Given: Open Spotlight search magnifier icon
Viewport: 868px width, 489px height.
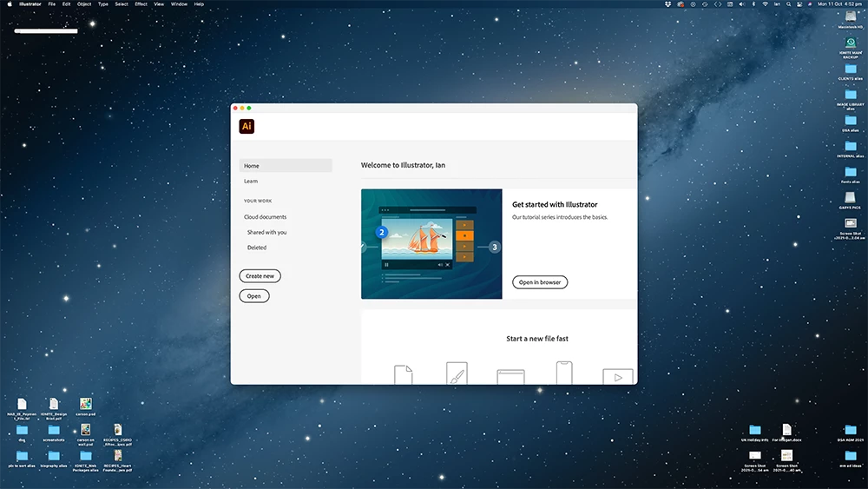Looking at the screenshot, I should tap(788, 3).
